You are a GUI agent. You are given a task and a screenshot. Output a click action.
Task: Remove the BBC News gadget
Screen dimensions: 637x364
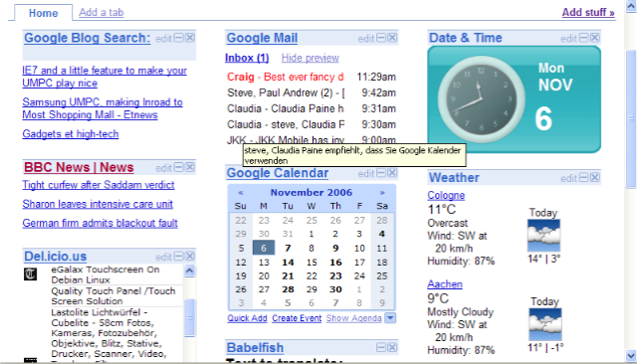[190, 168]
